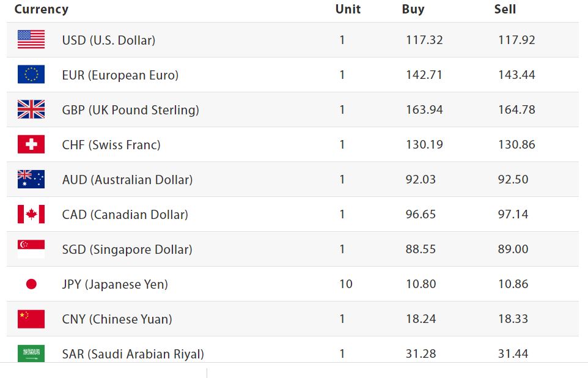This screenshot has width=588, height=378.
Task: Select USD (U.S. Dollar) currency name
Action: click(x=109, y=40)
